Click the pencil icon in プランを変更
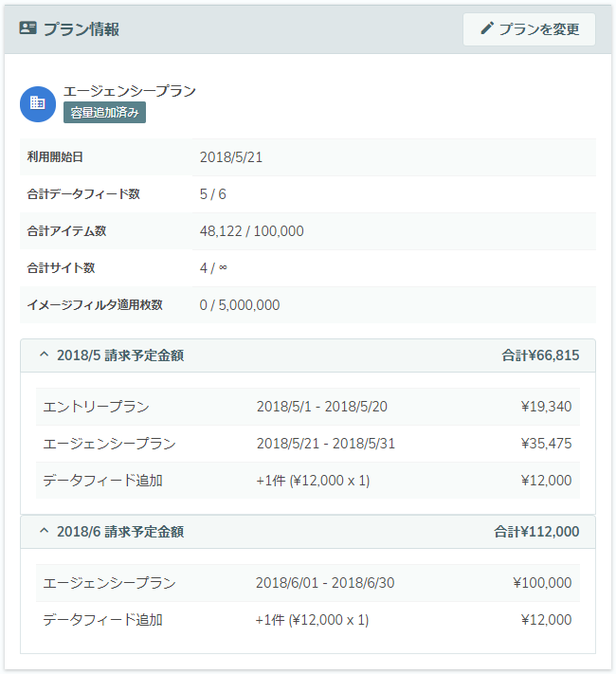 (486, 28)
